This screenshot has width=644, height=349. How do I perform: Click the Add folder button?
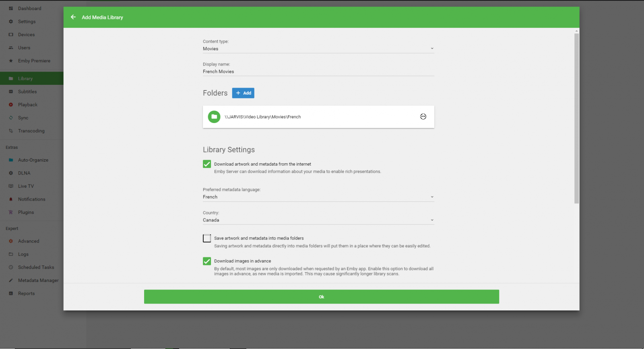click(x=243, y=93)
